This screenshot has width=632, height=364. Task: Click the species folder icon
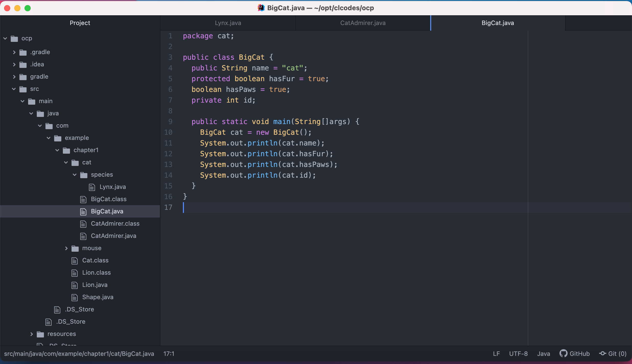[84, 175]
